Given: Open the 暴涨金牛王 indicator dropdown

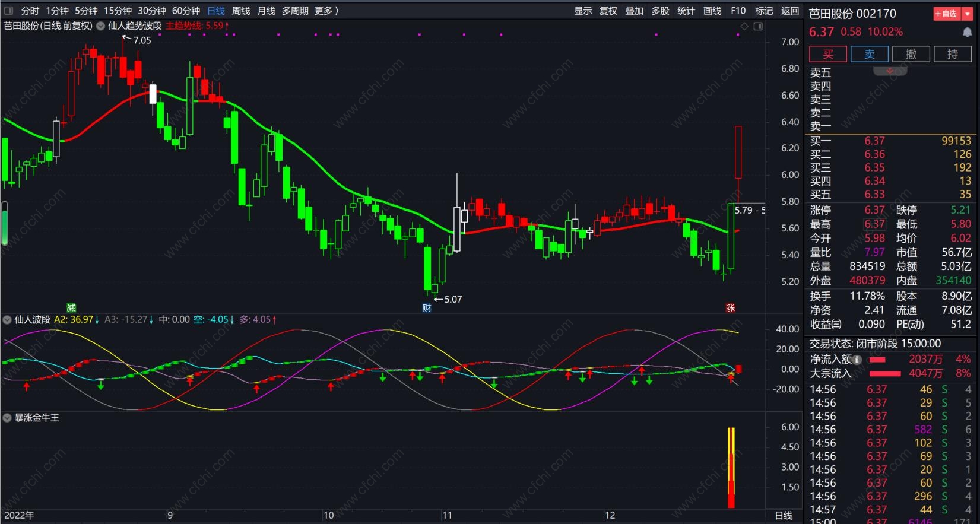Looking at the screenshot, I should [7, 418].
